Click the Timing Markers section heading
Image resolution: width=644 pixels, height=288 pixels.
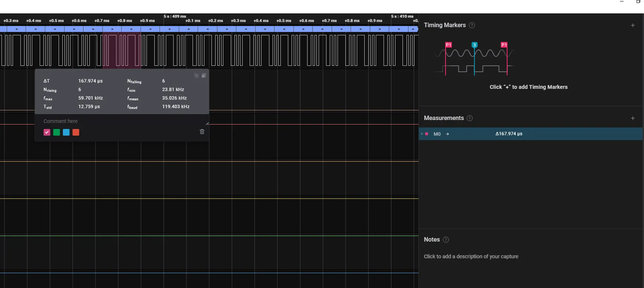[x=445, y=25]
